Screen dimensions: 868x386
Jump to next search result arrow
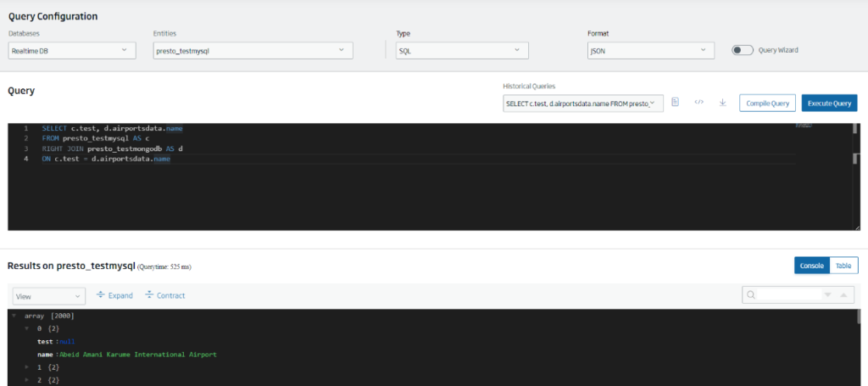pyautogui.click(x=827, y=295)
